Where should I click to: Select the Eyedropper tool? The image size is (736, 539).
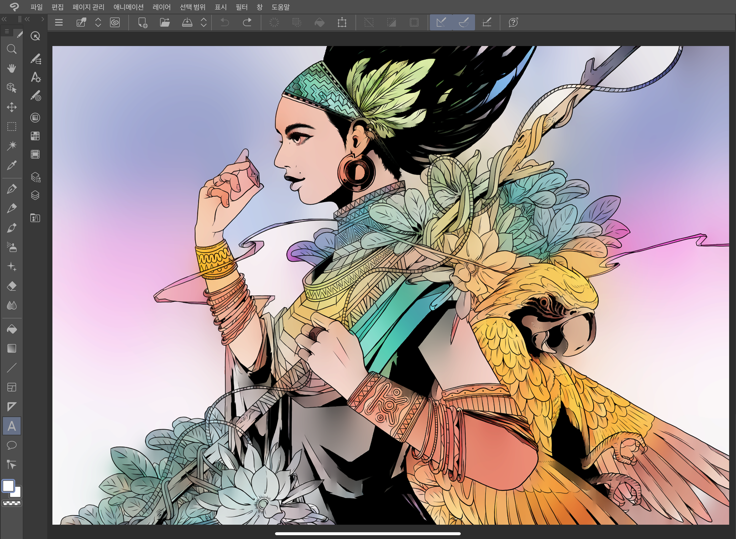pyautogui.click(x=12, y=165)
